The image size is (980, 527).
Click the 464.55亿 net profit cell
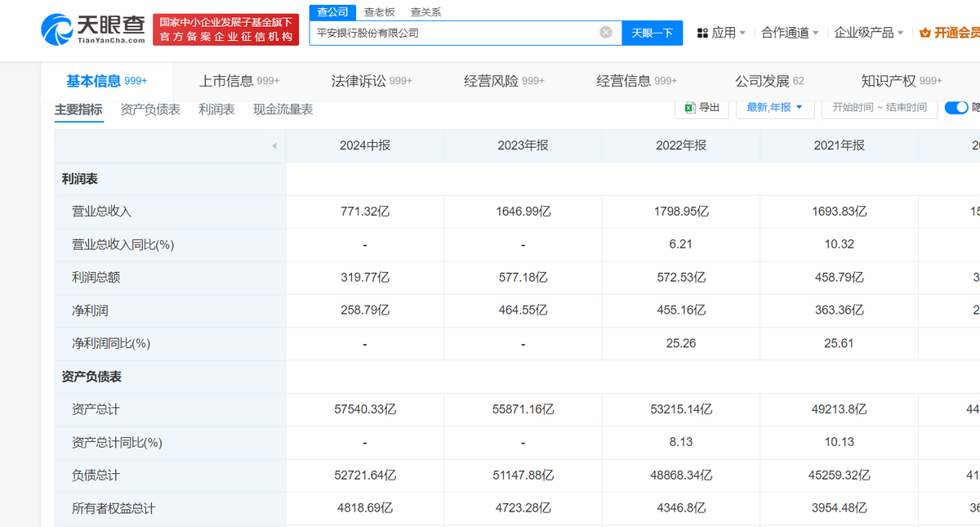tap(523, 310)
